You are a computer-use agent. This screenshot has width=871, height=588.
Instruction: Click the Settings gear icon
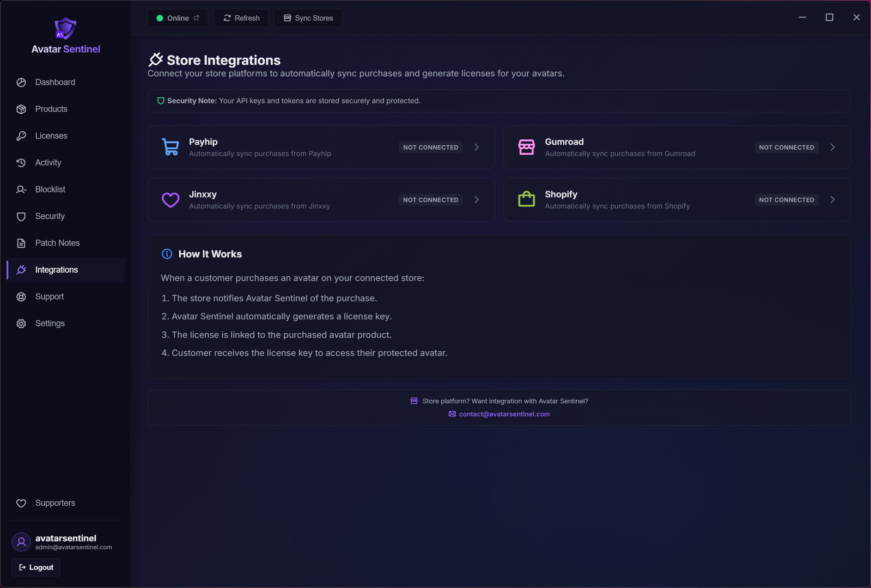[x=21, y=323]
